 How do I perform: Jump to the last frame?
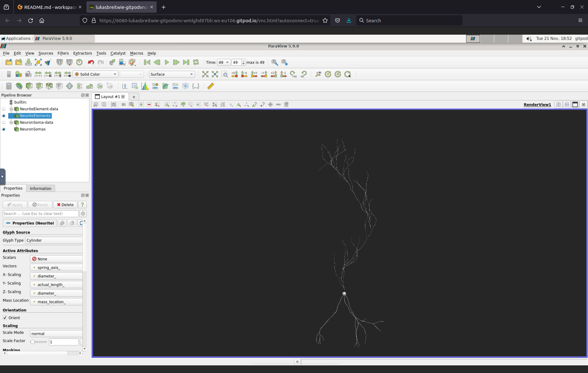click(x=186, y=62)
